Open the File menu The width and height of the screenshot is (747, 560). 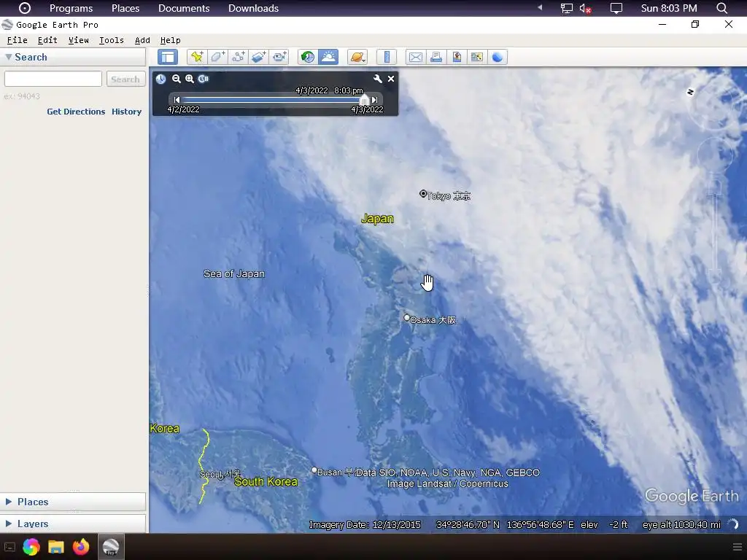pyautogui.click(x=18, y=40)
